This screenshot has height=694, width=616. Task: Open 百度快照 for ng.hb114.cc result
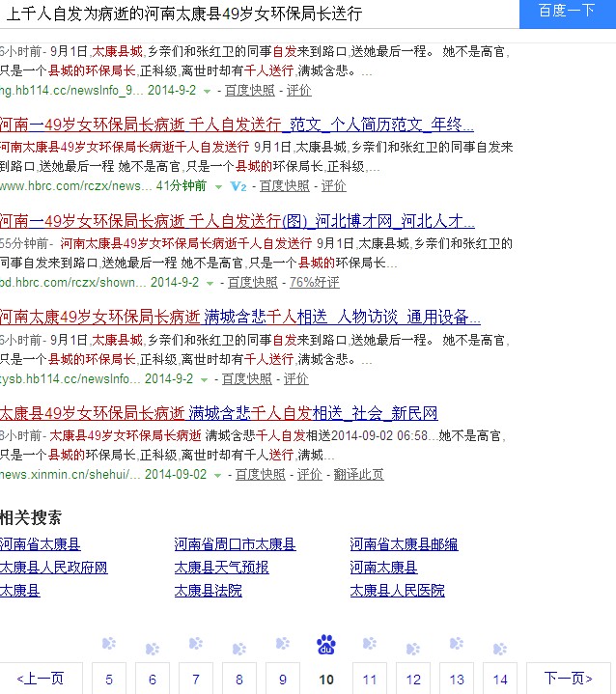pyautogui.click(x=250, y=91)
